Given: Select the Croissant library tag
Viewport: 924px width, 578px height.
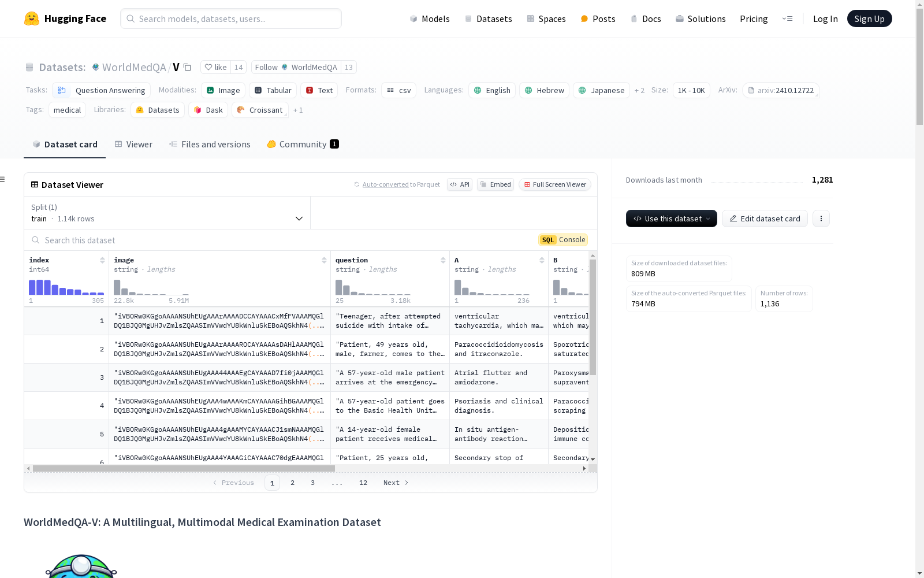Looking at the screenshot, I should point(260,110).
